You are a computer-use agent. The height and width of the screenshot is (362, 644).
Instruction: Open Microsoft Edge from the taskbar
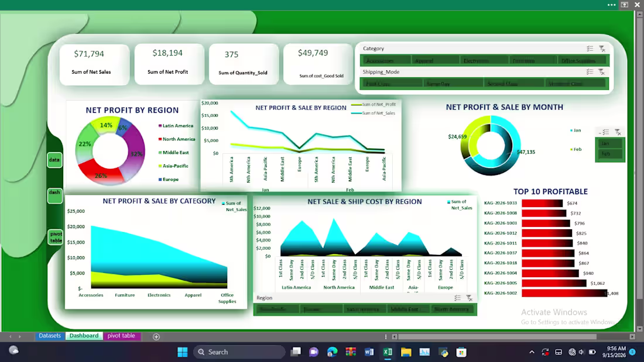pos(333,352)
